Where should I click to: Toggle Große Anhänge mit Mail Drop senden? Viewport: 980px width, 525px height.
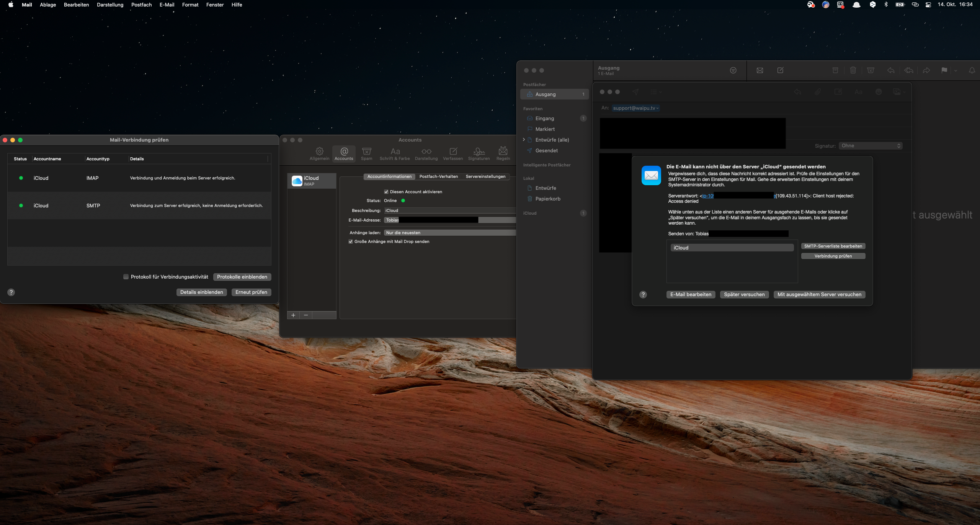pos(351,241)
